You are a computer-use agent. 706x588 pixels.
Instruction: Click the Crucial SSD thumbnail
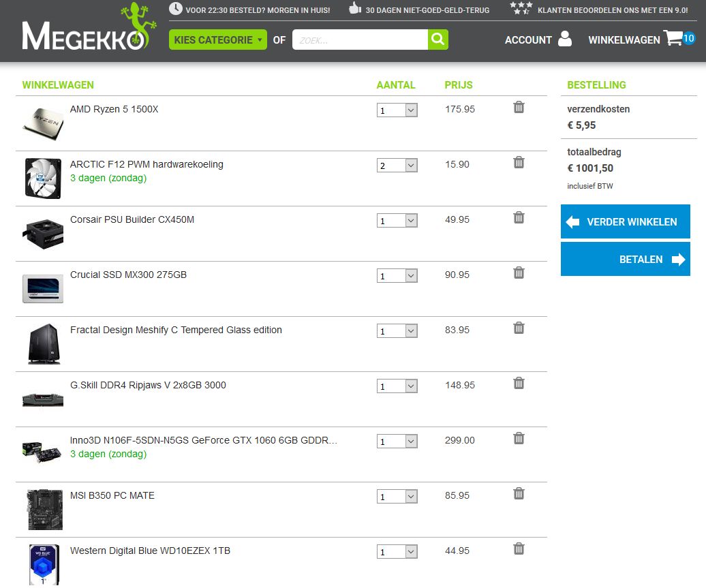tap(43, 289)
